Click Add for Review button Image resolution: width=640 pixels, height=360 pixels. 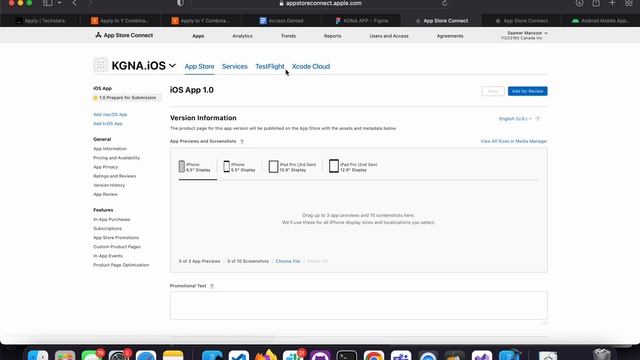coord(527,91)
